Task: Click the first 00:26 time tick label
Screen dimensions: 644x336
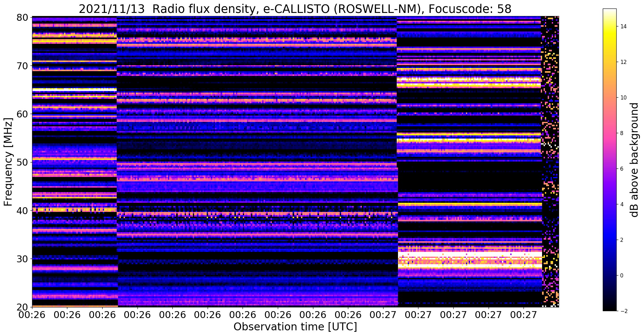Action: pyautogui.click(x=32, y=315)
